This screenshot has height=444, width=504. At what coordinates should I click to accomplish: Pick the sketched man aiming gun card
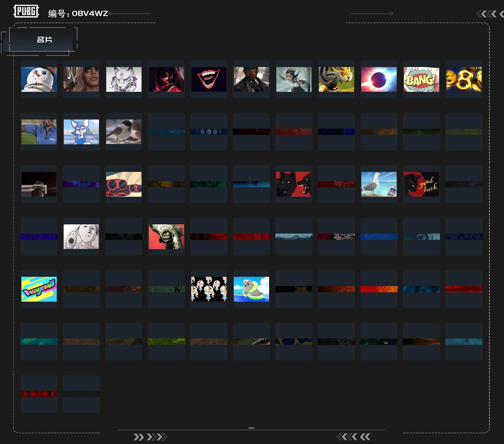coord(81,237)
